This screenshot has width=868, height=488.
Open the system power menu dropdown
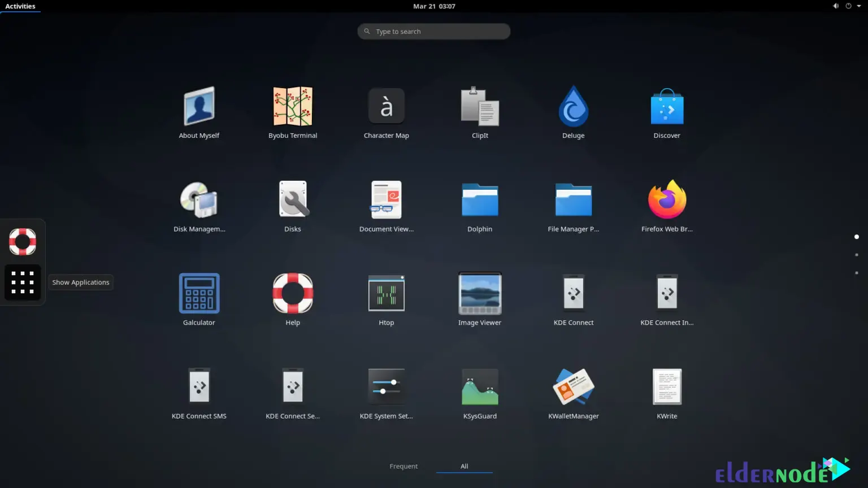[848, 6]
